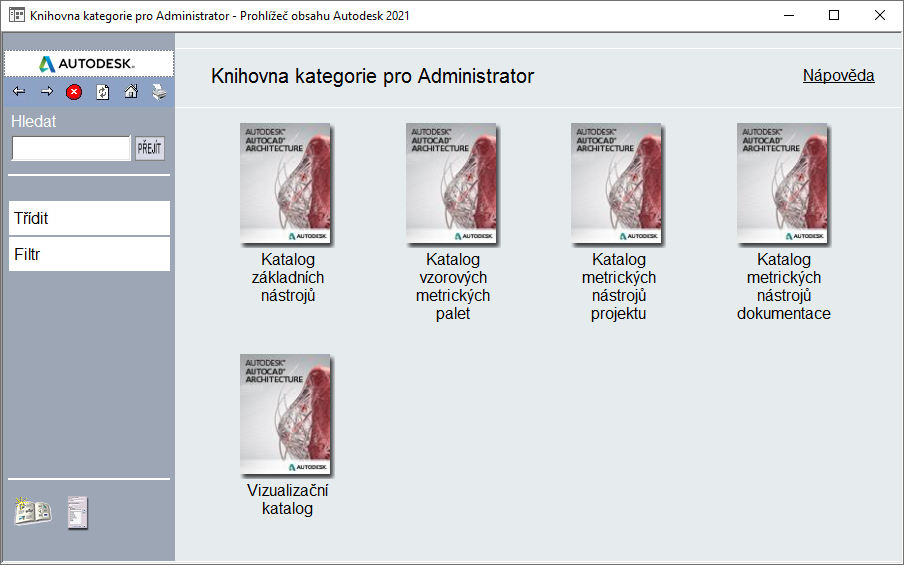Click the red Stop icon
The width and height of the screenshot is (904, 565).
[74, 92]
